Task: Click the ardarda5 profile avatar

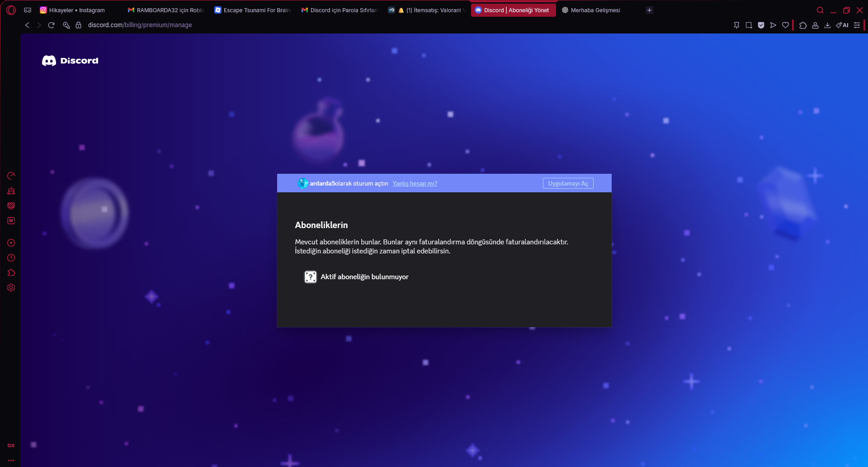Action: [x=302, y=183]
